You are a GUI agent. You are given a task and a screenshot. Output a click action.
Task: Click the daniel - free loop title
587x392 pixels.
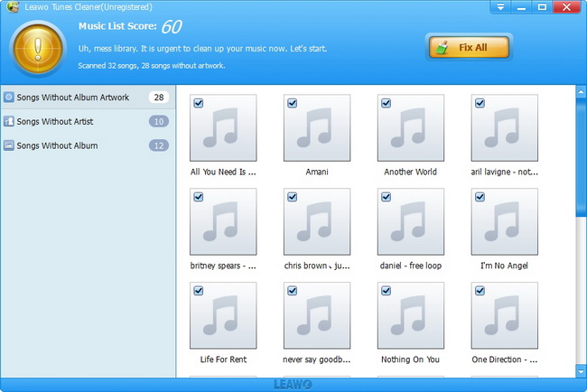pyautogui.click(x=411, y=266)
